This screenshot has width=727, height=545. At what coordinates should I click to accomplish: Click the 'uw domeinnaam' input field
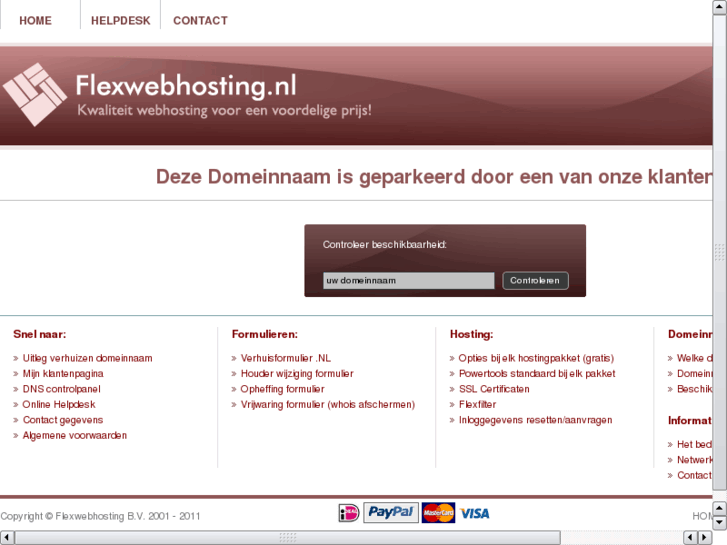(x=408, y=281)
